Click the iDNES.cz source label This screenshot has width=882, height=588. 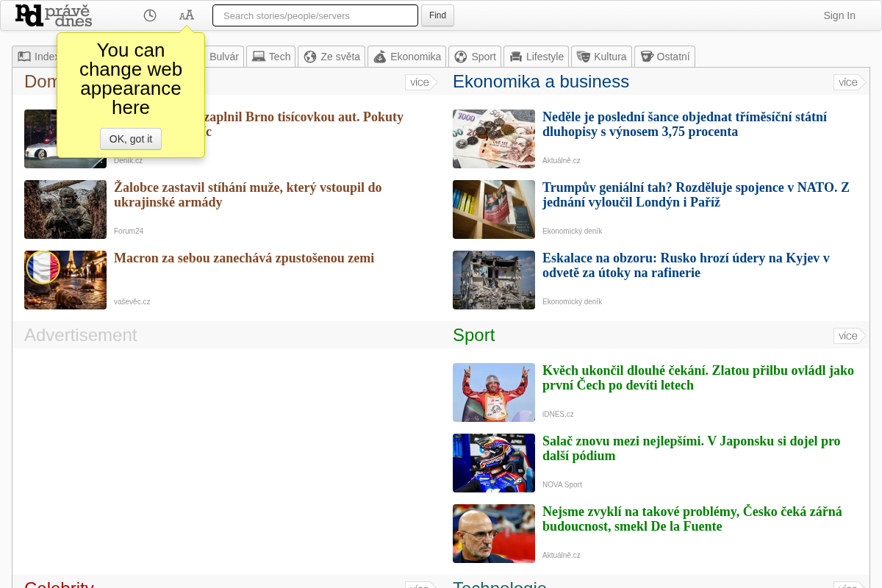coord(558,414)
